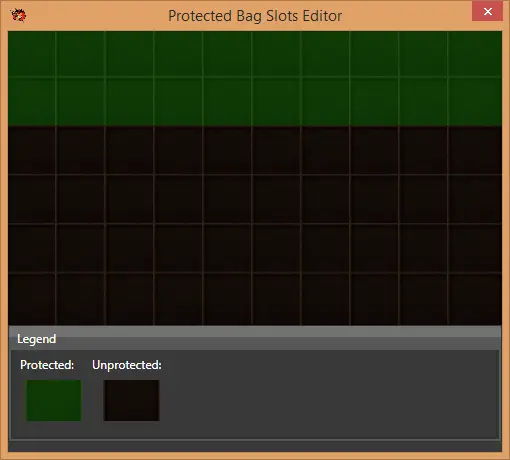Toggle first protected slot in top row
The width and height of the screenshot is (510, 460).
coord(32,54)
